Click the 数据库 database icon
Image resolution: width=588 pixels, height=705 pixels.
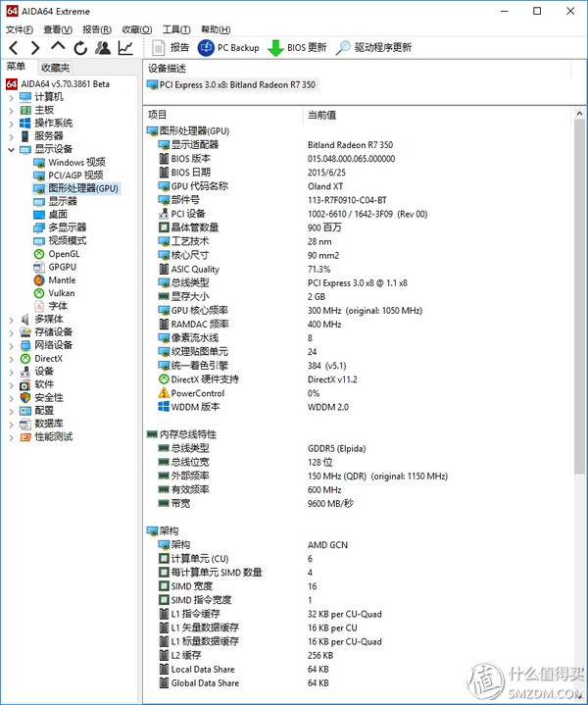(25, 424)
